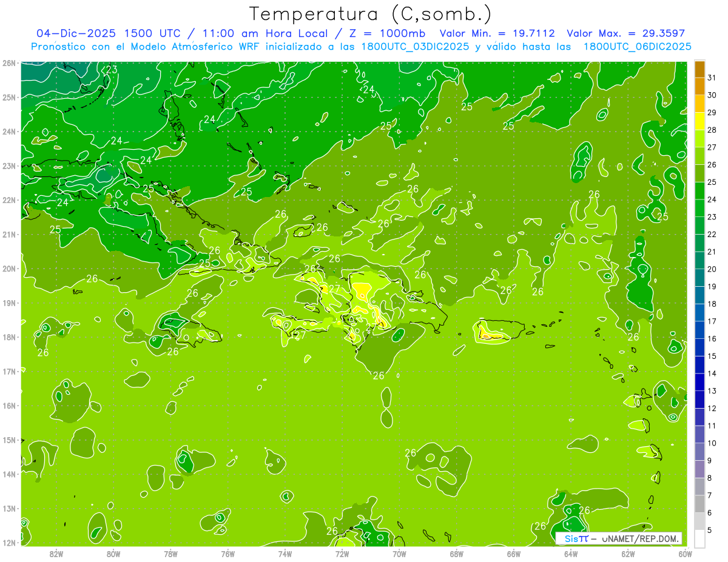The height and width of the screenshot is (562, 728).
Task: Select "Valor Min. = 19.7112"
Action: tap(497, 33)
